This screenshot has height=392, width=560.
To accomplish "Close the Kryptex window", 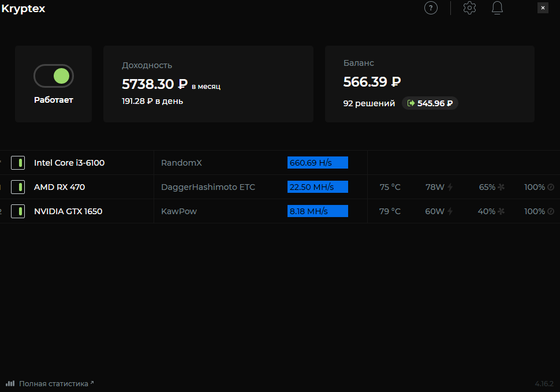I will [543, 8].
